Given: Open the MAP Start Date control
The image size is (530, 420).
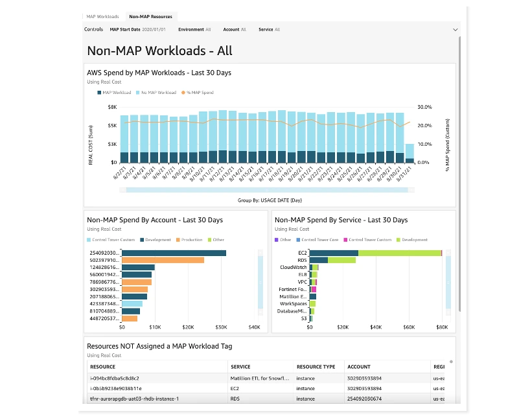Looking at the screenshot, I should tap(139, 29).
